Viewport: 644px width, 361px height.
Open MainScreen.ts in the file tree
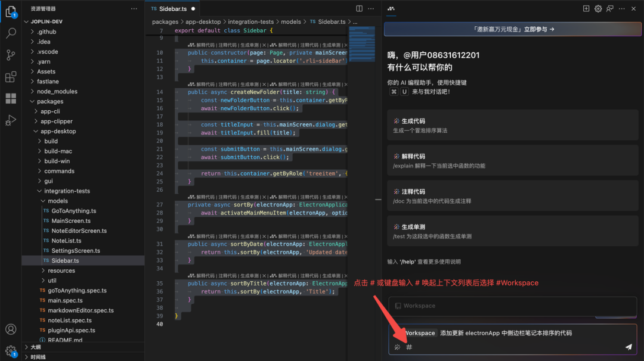click(70, 220)
